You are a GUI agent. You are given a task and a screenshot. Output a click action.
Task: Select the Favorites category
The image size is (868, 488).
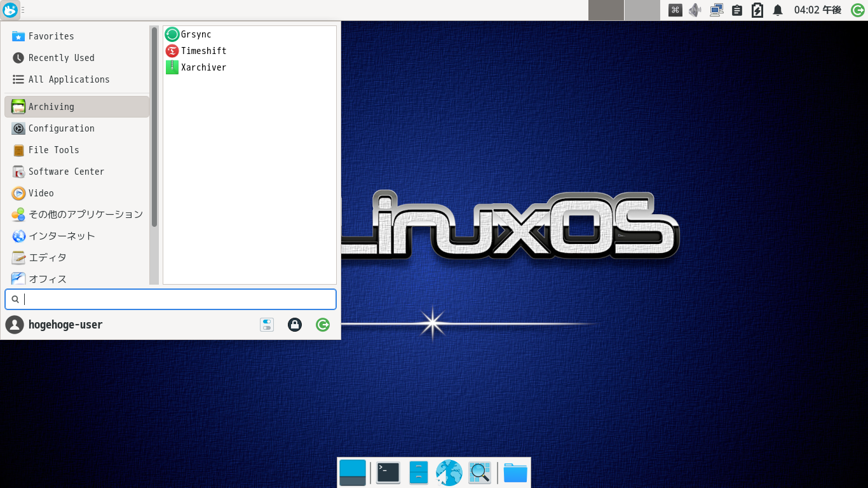tap(77, 36)
